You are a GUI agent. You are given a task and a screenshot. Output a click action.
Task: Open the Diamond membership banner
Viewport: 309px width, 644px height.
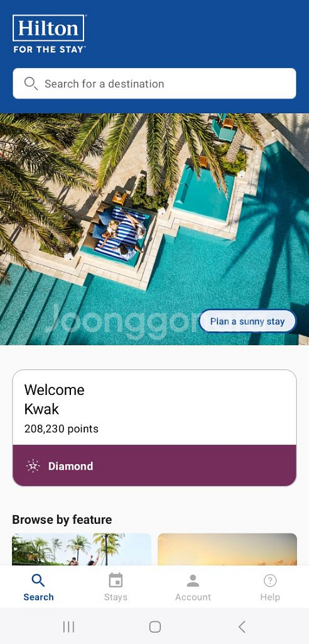(x=154, y=465)
